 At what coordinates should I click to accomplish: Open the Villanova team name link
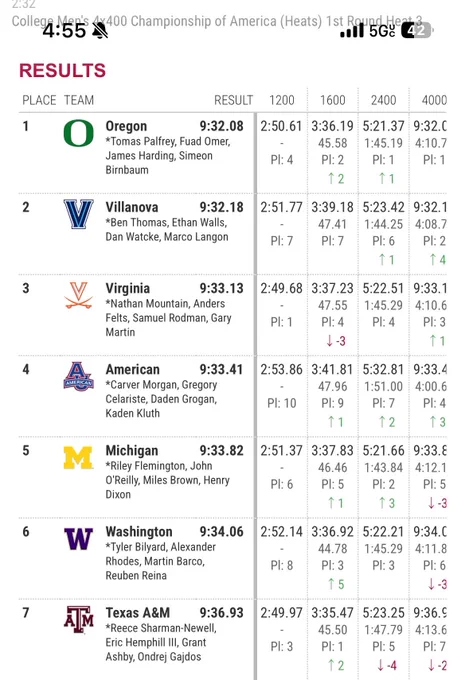132,207
